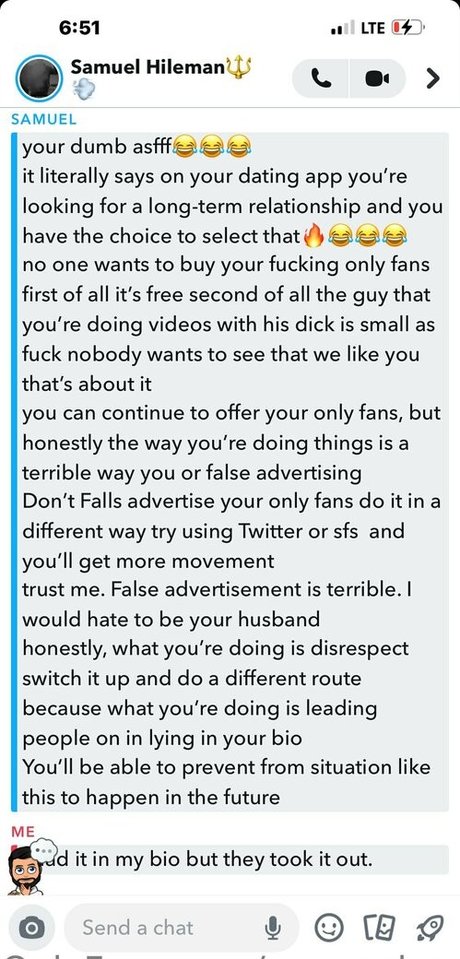The image size is (460, 959).
Task: Tap my Bitmoji avatar with typing bubble
Action: pos(29,865)
